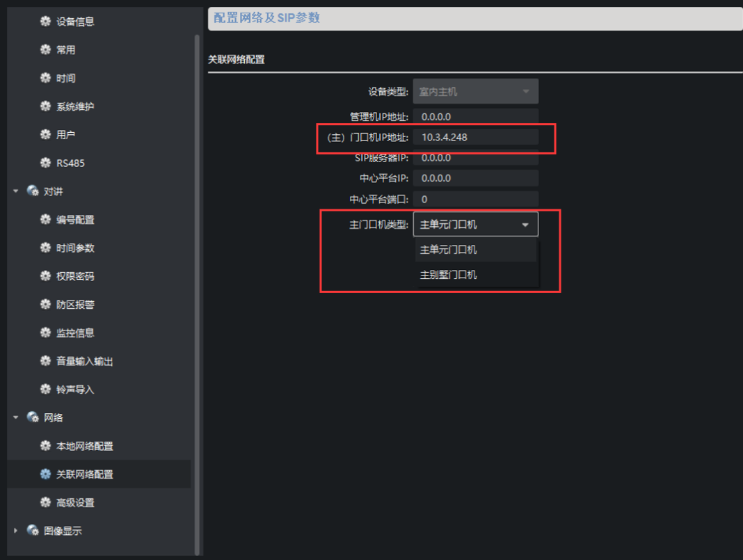
Task: Click the 门口机IP地址 input field
Action: pyautogui.click(x=475, y=136)
